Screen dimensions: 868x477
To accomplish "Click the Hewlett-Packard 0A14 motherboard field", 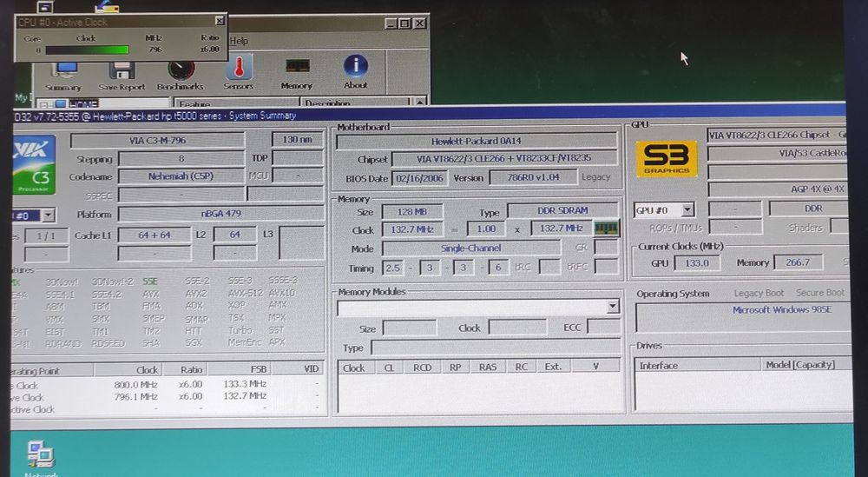I will tap(476, 142).
